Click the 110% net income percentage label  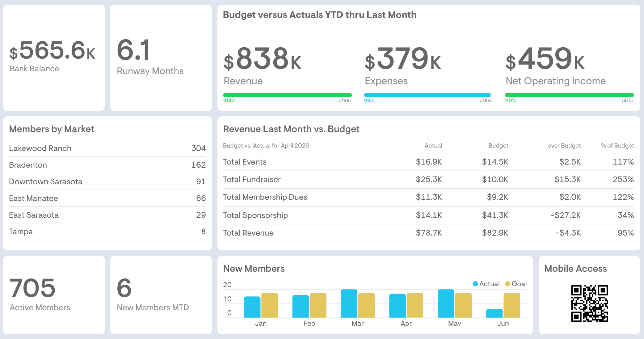(511, 101)
